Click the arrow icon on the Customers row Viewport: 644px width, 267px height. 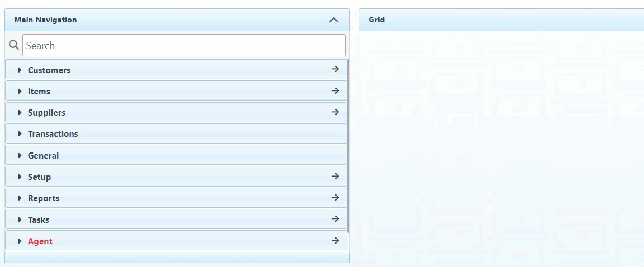[x=335, y=70]
